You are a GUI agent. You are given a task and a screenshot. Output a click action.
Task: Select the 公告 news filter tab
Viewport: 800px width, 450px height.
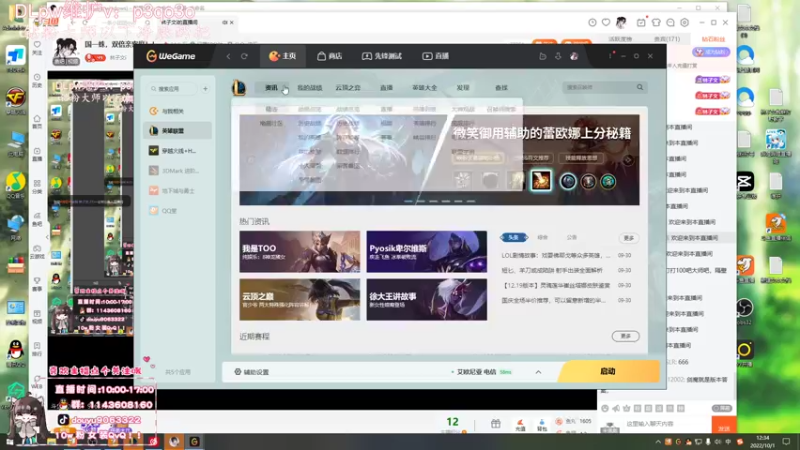click(572, 237)
